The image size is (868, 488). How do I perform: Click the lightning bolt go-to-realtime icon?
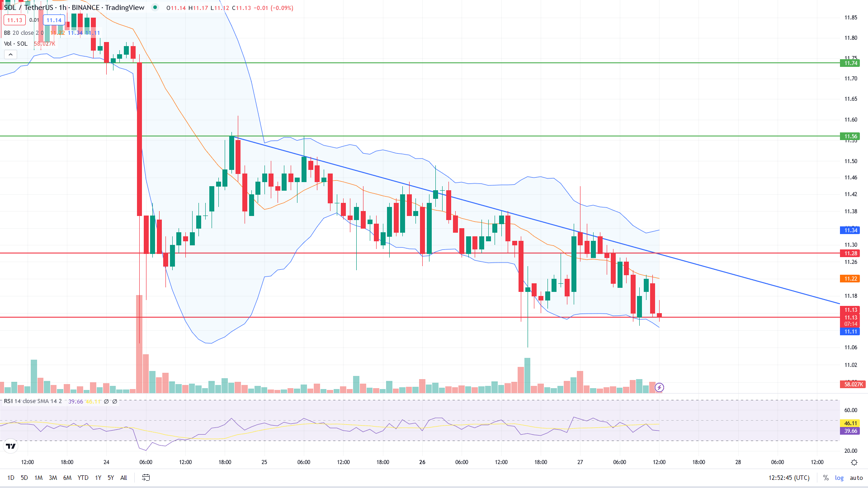[x=659, y=387]
